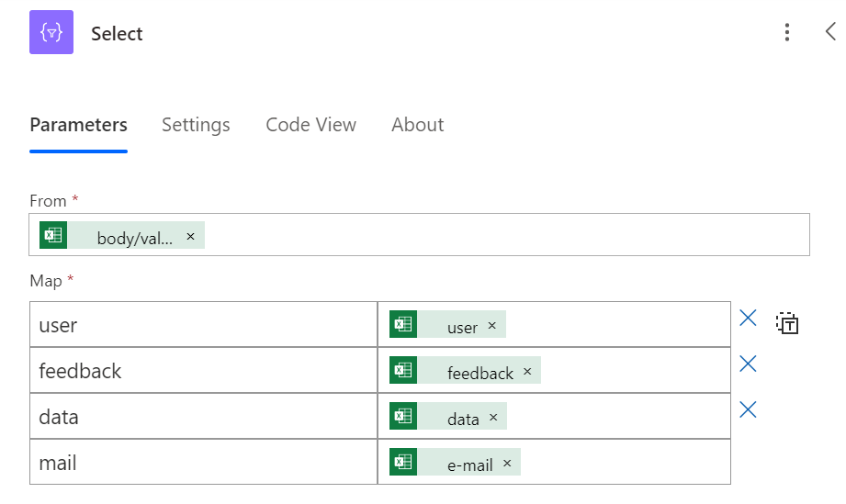
Task: Remove the e-mail dynamic content token
Action: pos(507,464)
